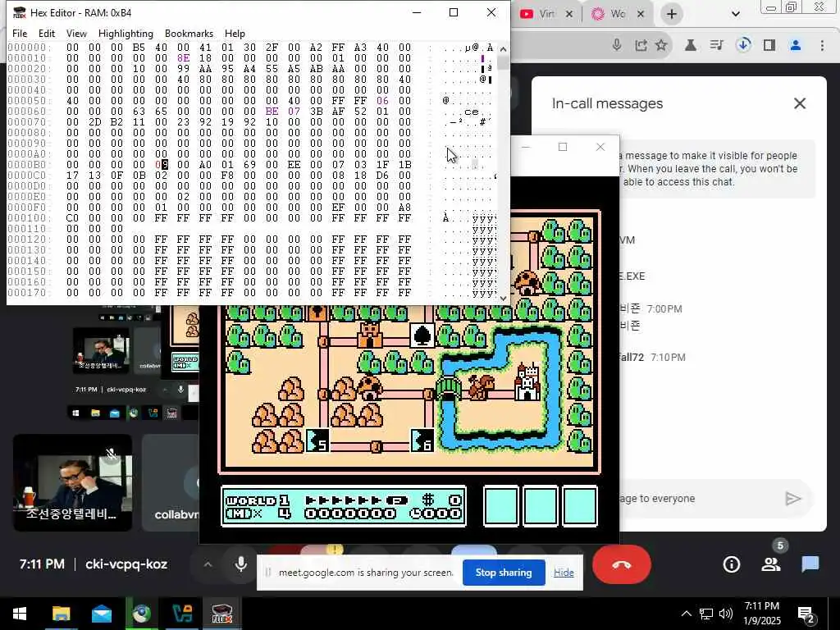Viewport: 840px width, 630px height.
Task: Open the Bookmarks menu
Action: tap(189, 33)
